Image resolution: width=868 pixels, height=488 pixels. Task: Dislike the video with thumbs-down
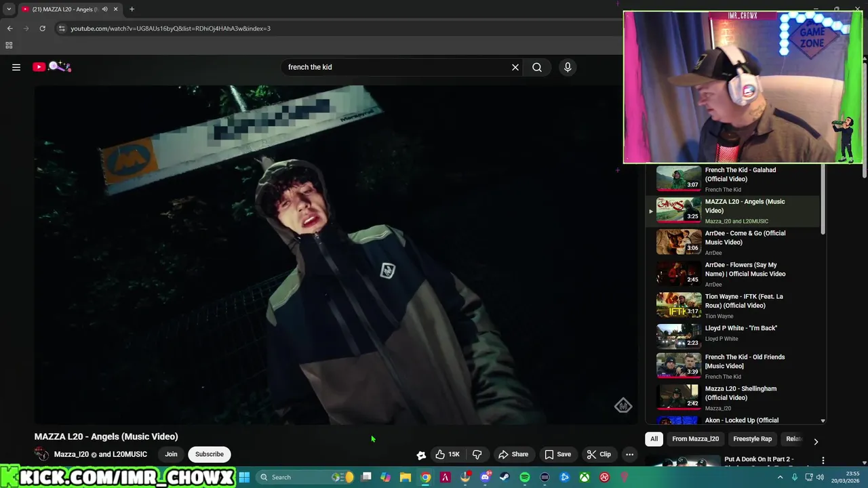[x=477, y=454]
